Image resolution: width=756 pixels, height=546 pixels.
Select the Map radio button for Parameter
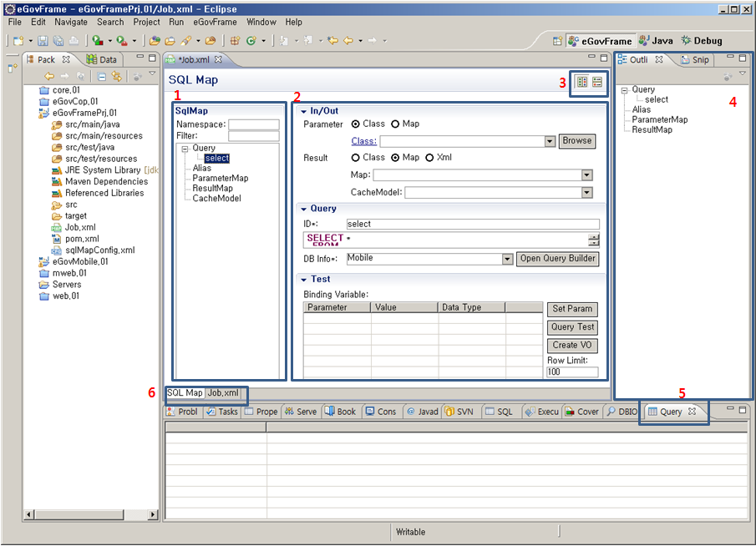pos(396,124)
